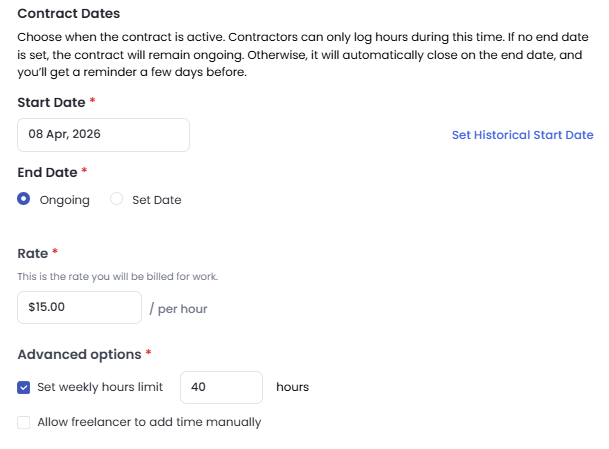The width and height of the screenshot is (609, 449).
Task: Click the "Ongoing" option label text
Action: click(x=64, y=200)
